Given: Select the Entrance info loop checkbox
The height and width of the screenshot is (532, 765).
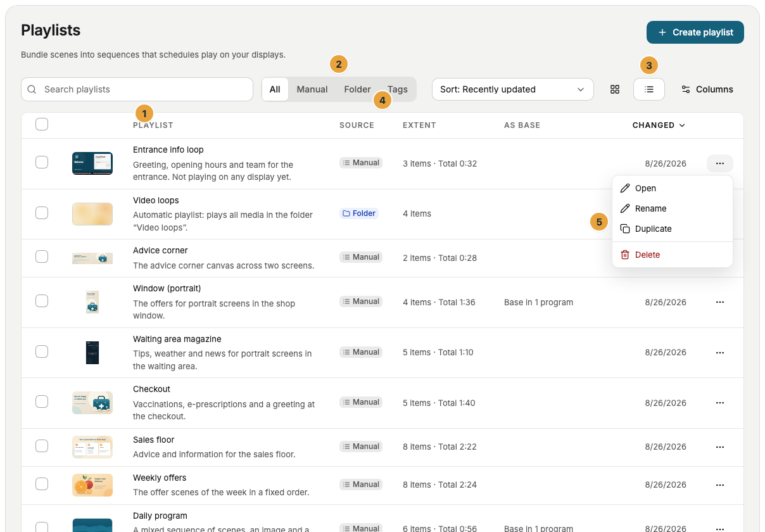Looking at the screenshot, I should (42, 163).
